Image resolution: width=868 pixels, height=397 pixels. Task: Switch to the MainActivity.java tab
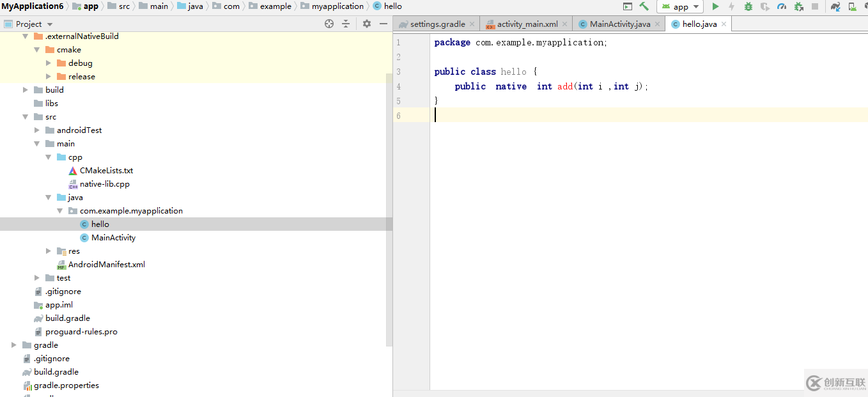point(619,24)
